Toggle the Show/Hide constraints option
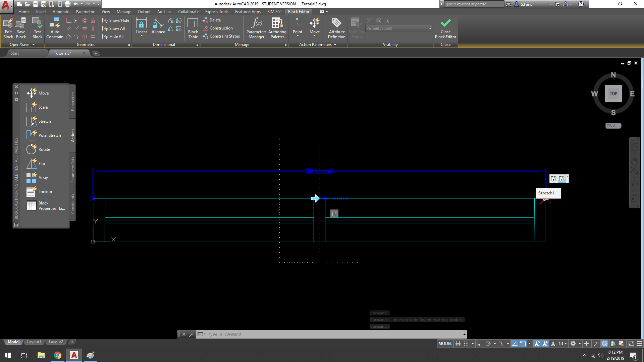644x362 pixels. pos(116,20)
